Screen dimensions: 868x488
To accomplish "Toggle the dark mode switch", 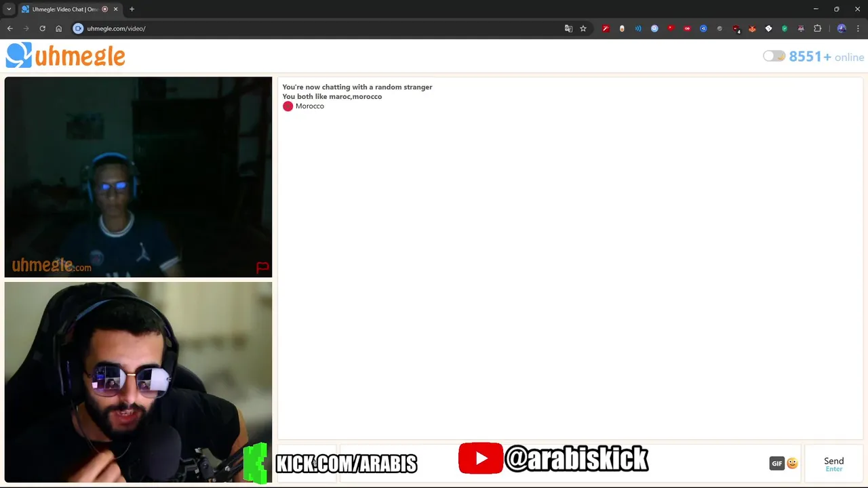I will [774, 56].
